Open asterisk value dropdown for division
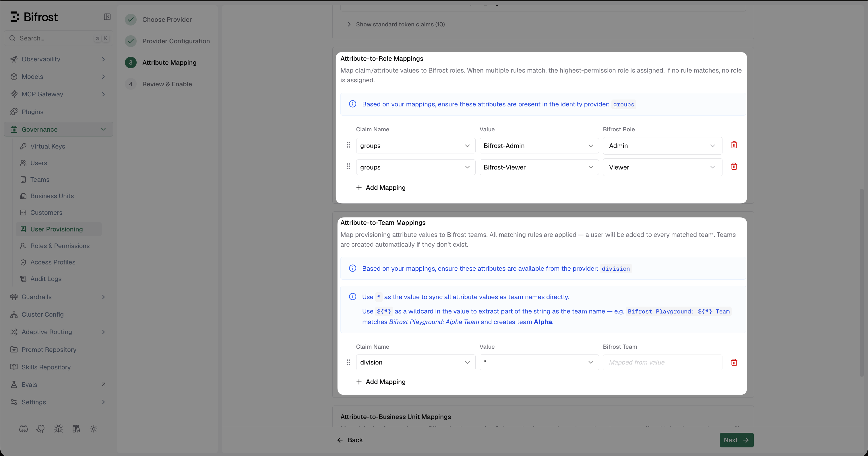Screen dimensions: 868x456 click(x=539, y=363)
